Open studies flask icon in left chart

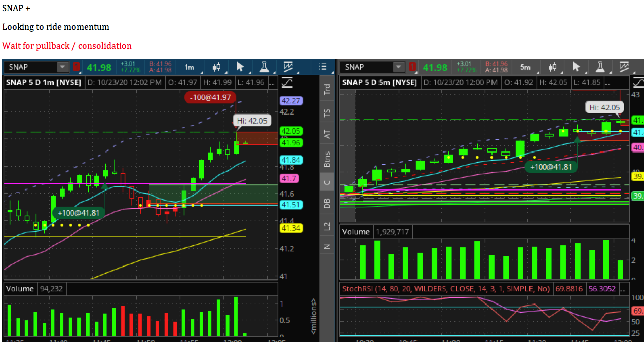[264, 67]
